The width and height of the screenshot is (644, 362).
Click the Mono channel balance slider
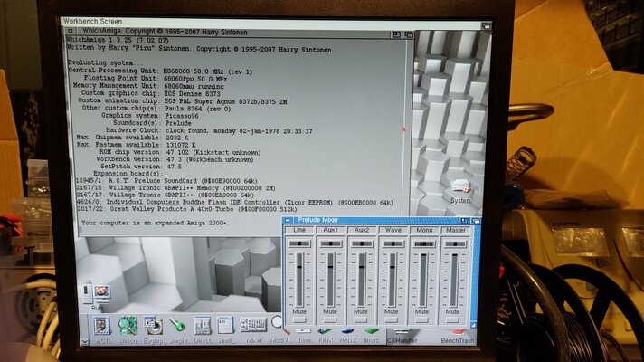pos(422,243)
